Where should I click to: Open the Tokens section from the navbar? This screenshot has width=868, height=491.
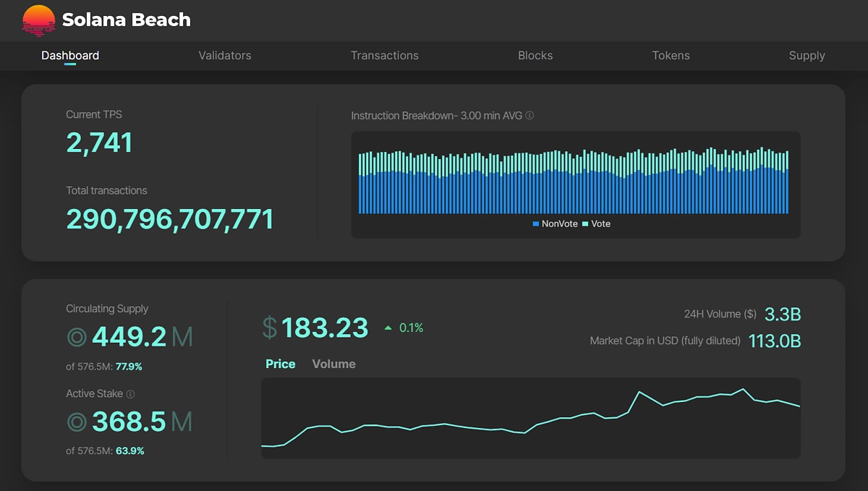point(671,56)
